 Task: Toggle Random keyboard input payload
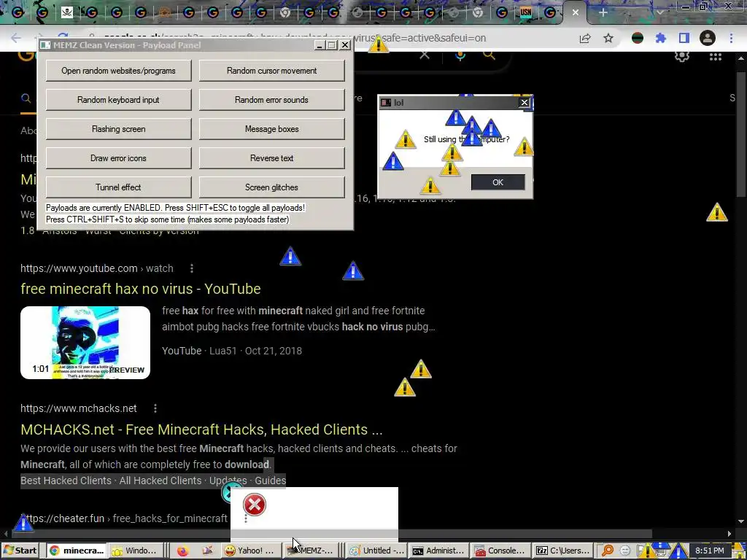click(119, 99)
